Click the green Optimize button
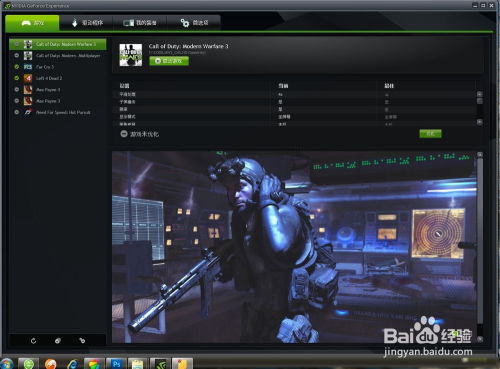The image size is (500, 369). click(x=430, y=134)
